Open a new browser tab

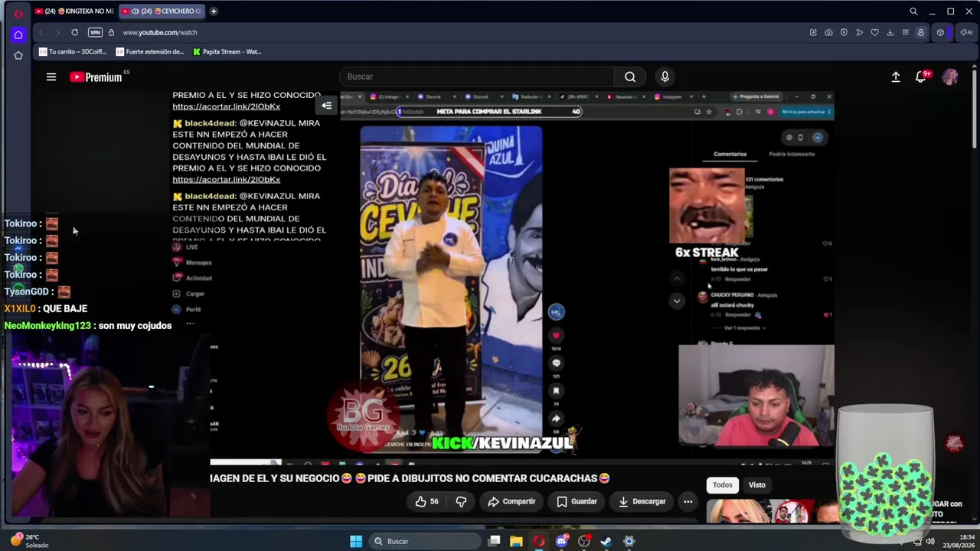(214, 11)
